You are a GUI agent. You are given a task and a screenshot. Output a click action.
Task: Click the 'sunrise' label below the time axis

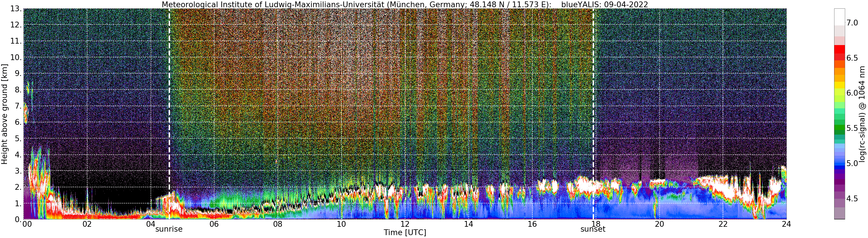169,229
